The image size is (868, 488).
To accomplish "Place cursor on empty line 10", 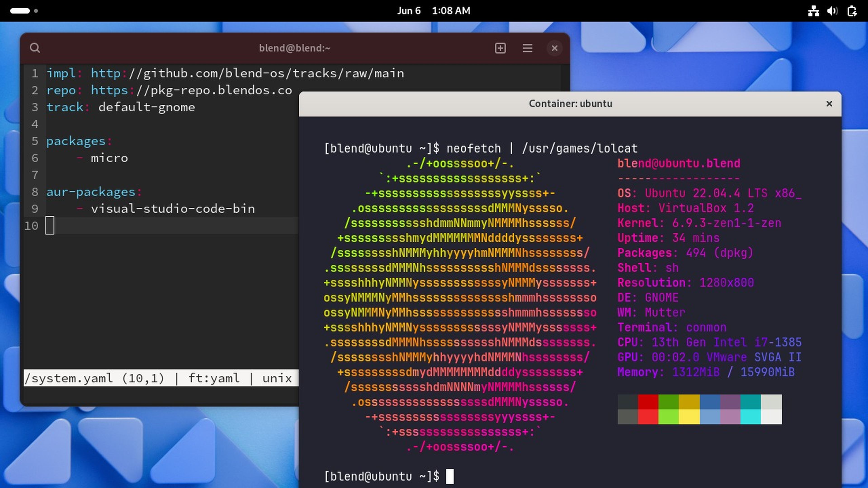I will click(x=172, y=226).
